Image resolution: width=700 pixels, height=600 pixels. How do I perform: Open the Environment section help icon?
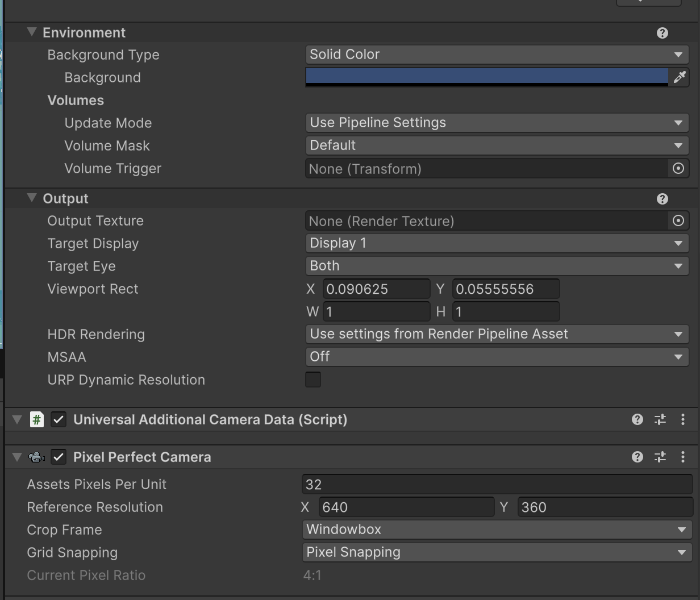click(x=662, y=33)
